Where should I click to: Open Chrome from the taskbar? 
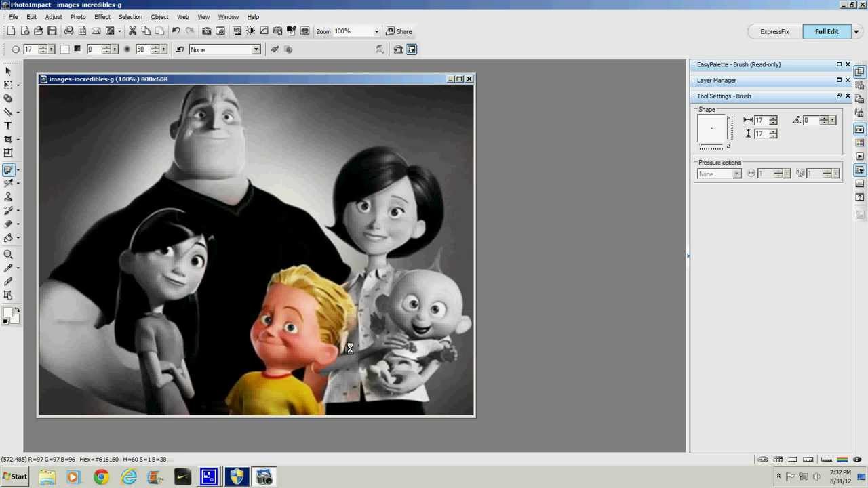[x=101, y=477]
